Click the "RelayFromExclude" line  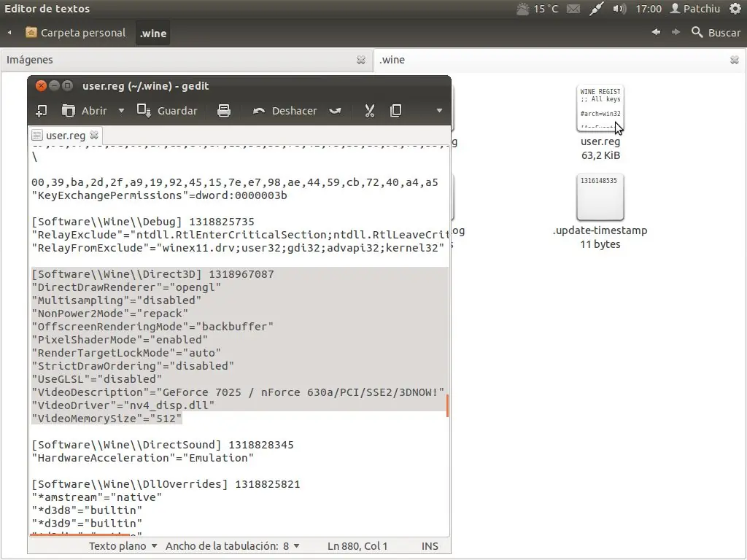238,248
